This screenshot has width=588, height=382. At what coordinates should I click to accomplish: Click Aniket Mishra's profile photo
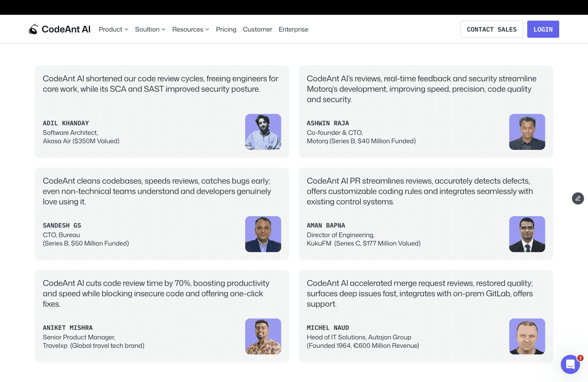[263, 337]
